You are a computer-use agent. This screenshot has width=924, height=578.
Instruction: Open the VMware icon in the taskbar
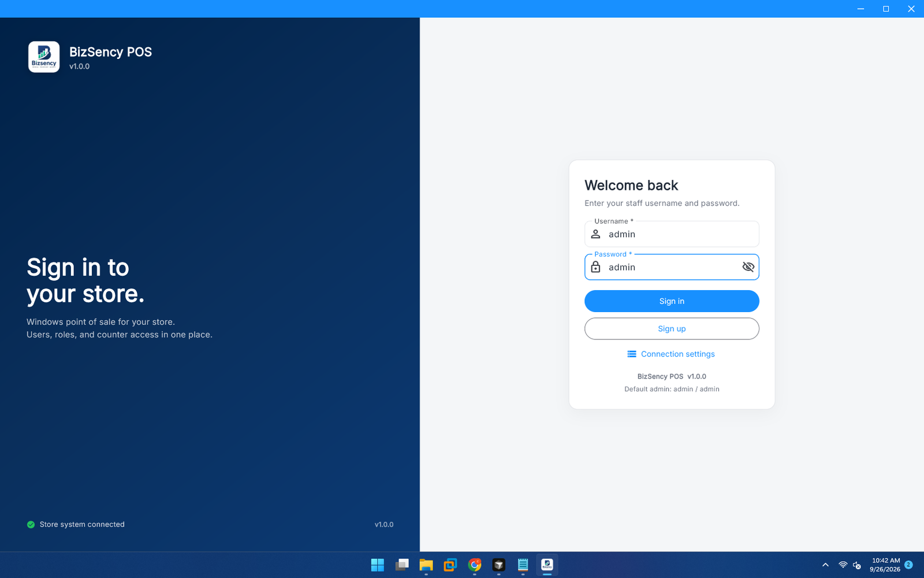(450, 565)
